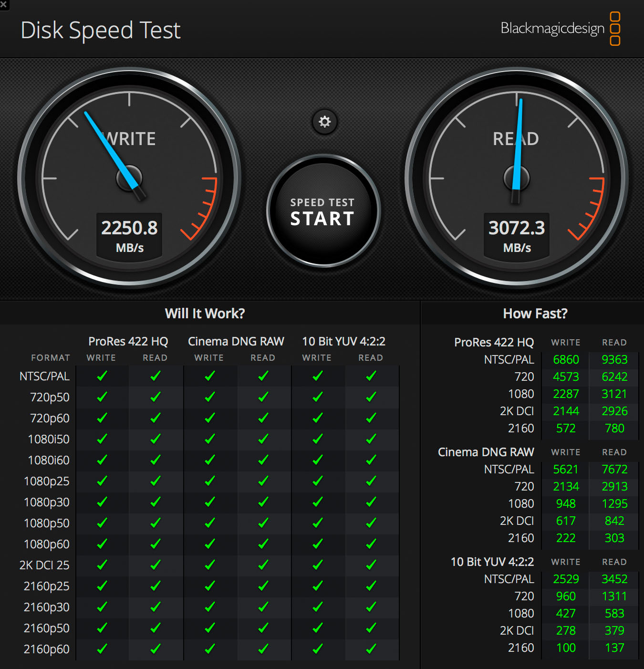Click the NTSC/PAL format row label
This screenshot has width=644, height=669.
click(x=44, y=376)
